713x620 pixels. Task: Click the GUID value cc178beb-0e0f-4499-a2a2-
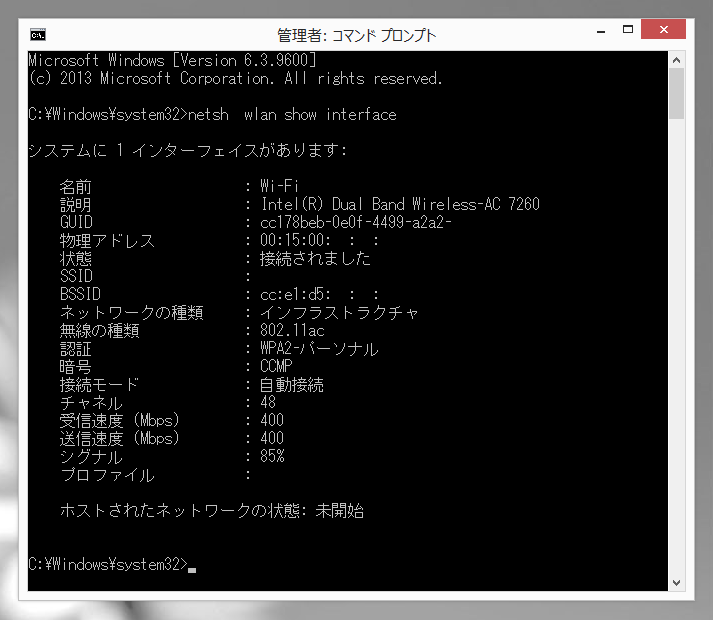(x=356, y=222)
